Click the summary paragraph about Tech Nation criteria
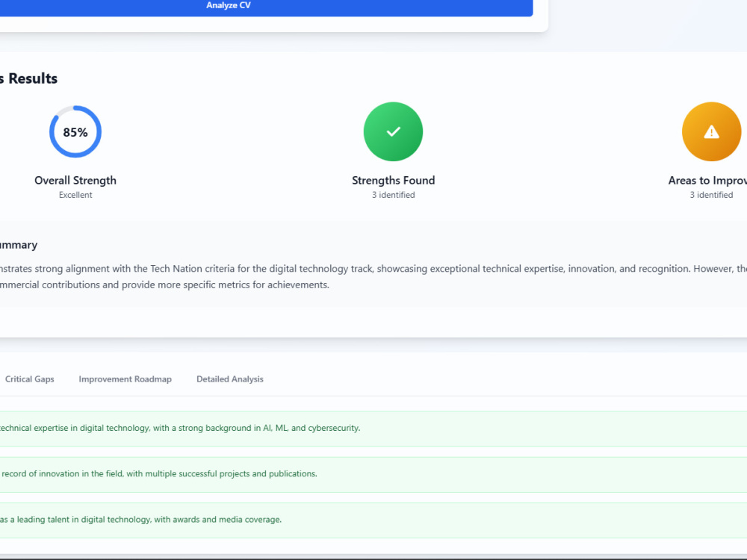 [373, 277]
